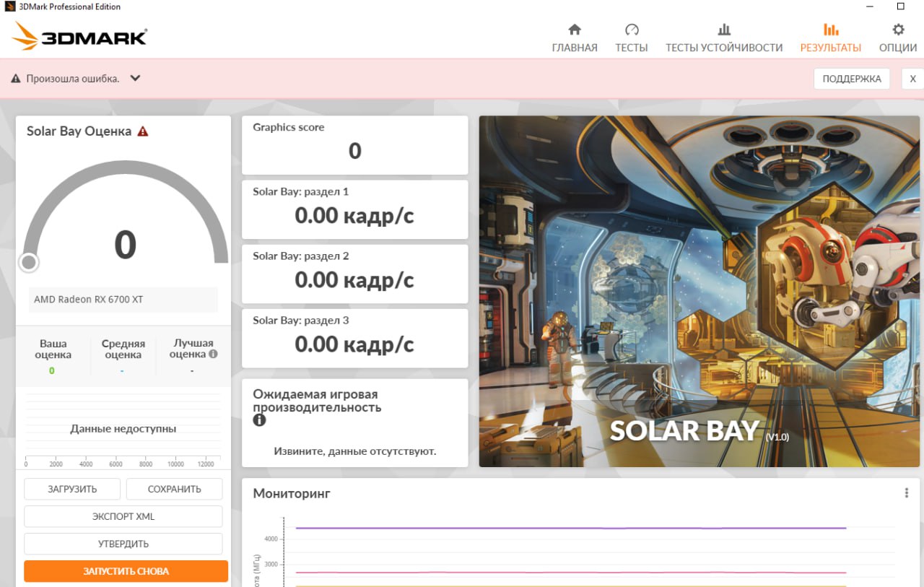
Task: Expand the error details chevron
Action: [x=135, y=79]
